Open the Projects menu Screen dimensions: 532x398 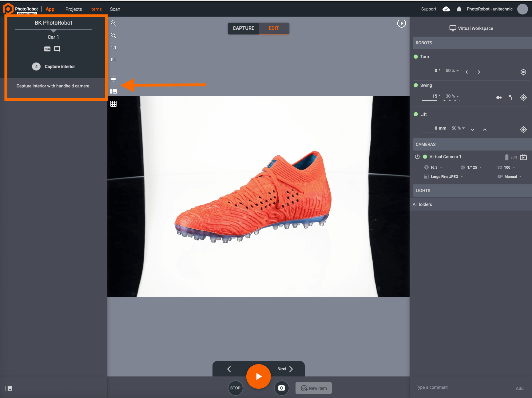73,9
